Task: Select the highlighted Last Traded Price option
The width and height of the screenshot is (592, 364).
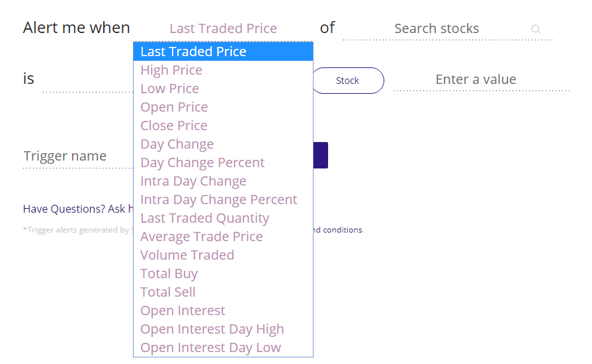Action: coord(223,52)
